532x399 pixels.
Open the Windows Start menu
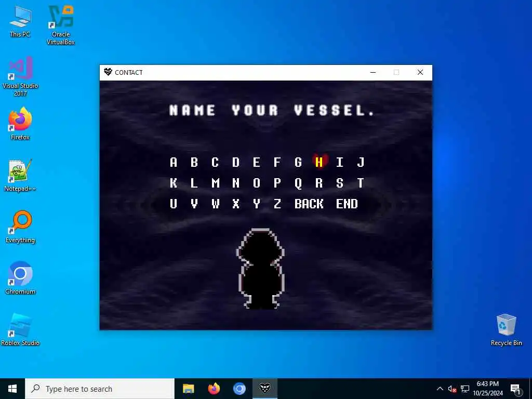[12, 389]
